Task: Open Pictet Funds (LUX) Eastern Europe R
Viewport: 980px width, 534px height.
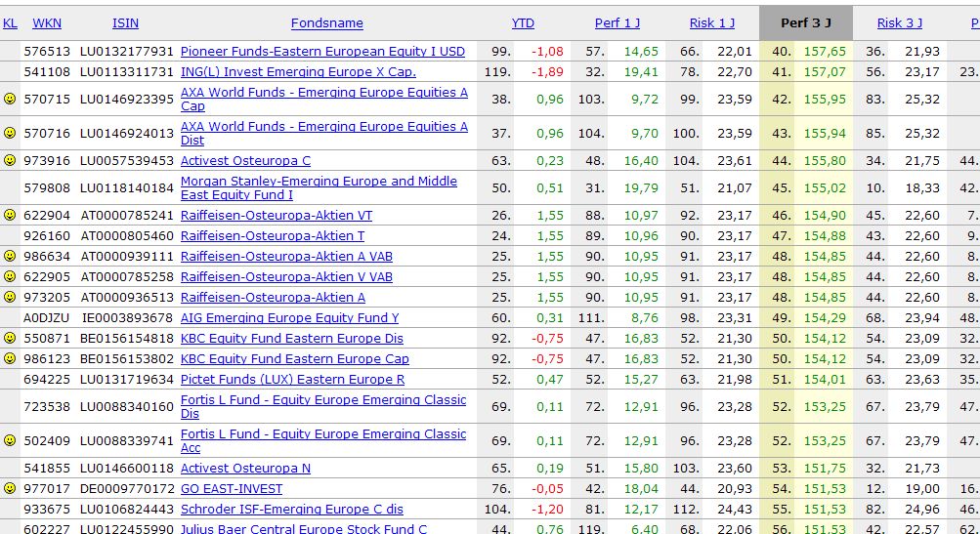Action: [292, 380]
